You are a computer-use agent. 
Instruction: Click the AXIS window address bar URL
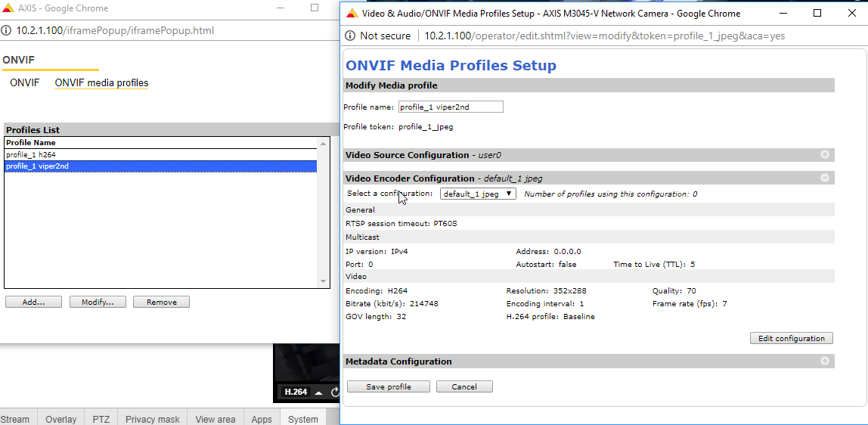(115, 30)
